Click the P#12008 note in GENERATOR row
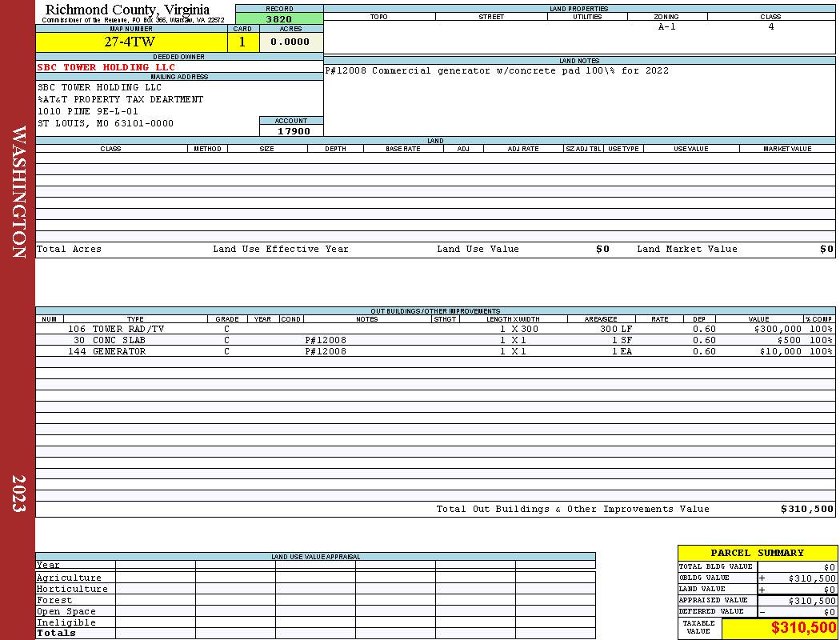This screenshot has width=840, height=640. (x=326, y=351)
